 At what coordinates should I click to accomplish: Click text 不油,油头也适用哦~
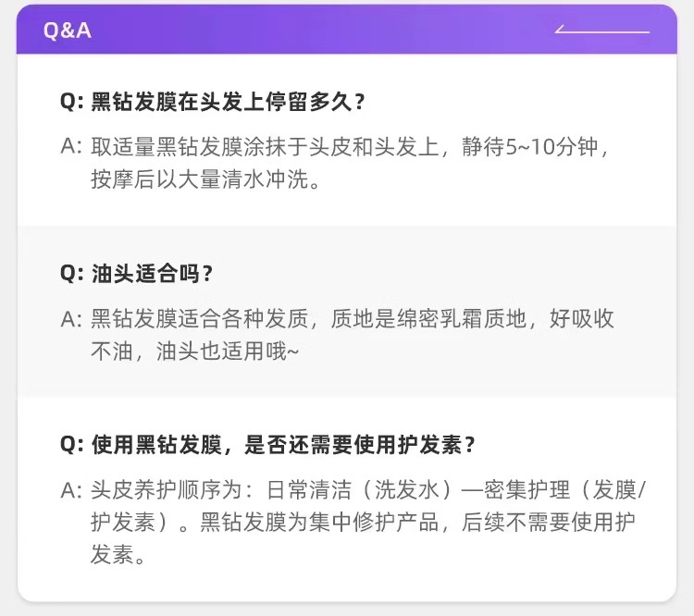194,351
